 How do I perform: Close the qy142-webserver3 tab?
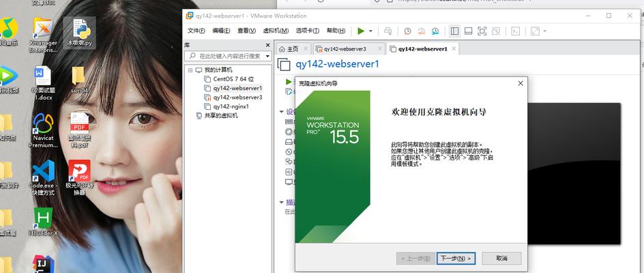coord(380,49)
